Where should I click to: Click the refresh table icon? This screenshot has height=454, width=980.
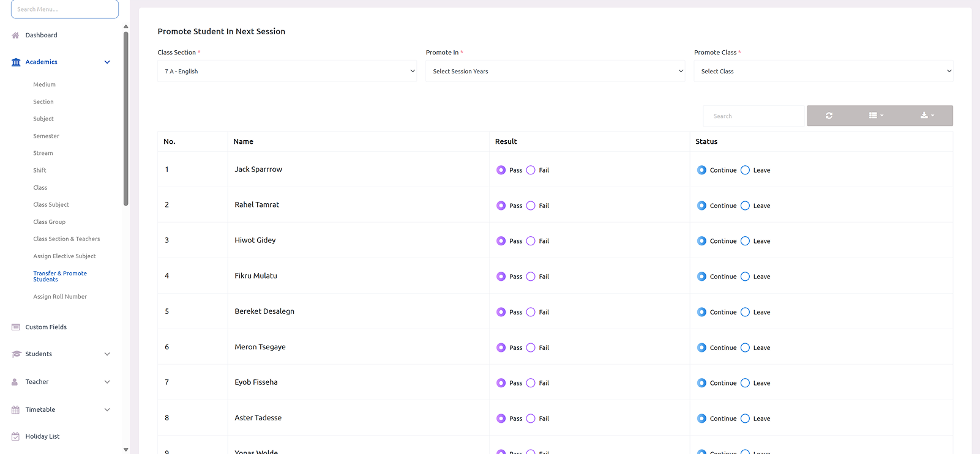tap(829, 116)
